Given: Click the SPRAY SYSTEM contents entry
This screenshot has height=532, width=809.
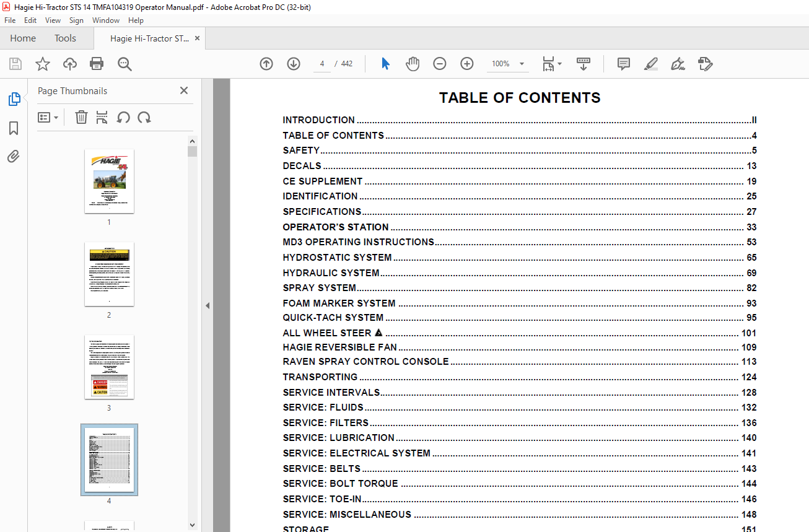Looking at the screenshot, I should pos(520,288).
